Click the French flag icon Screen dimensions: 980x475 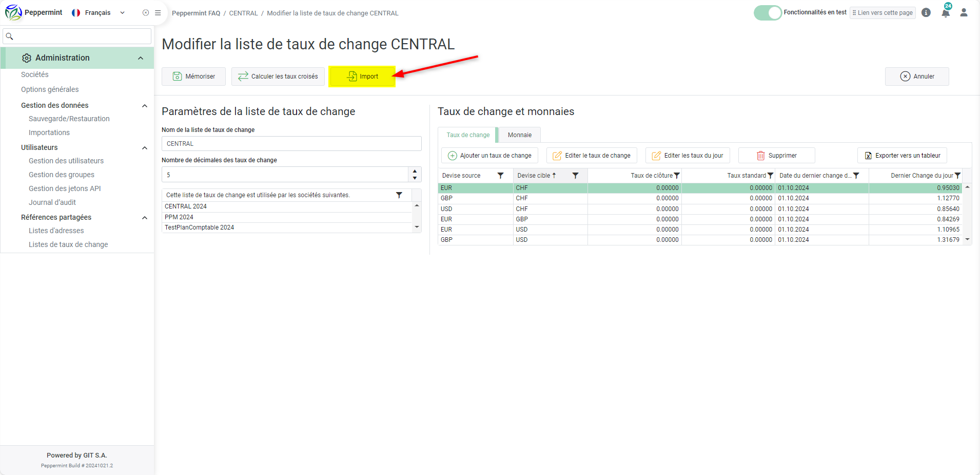click(76, 13)
